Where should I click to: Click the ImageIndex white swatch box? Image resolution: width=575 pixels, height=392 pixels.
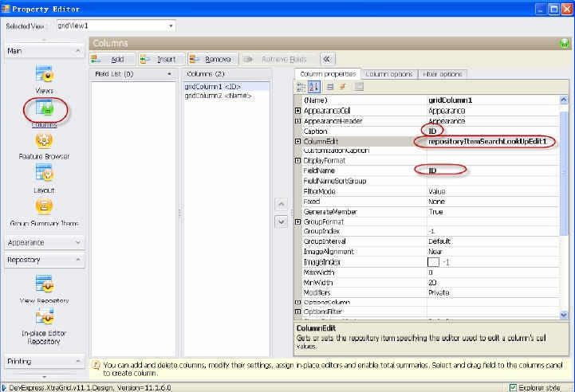(x=433, y=262)
